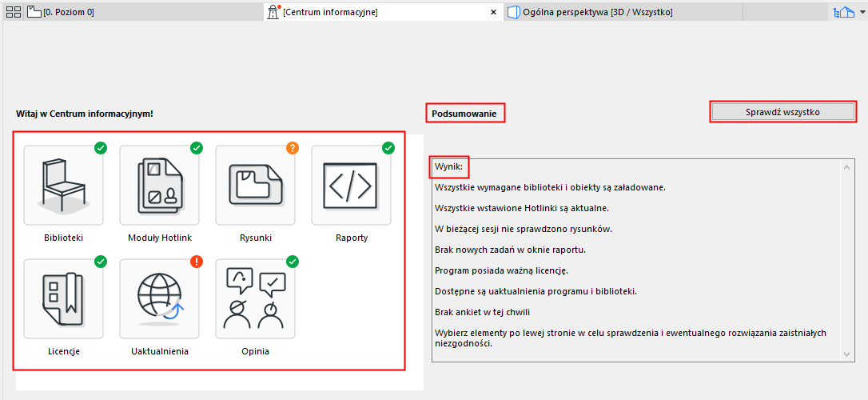This screenshot has width=868, height=400.
Task: Click the results scrollbar down arrow
Action: coord(846,354)
